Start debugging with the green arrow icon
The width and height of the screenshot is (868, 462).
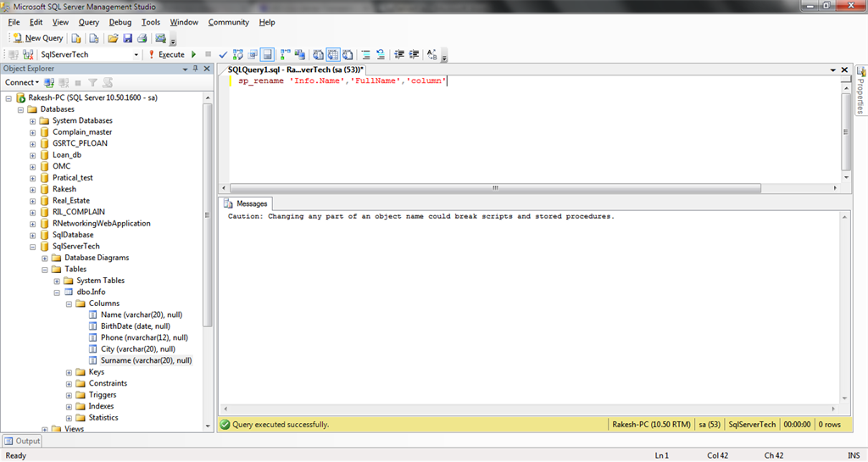[x=194, y=54]
